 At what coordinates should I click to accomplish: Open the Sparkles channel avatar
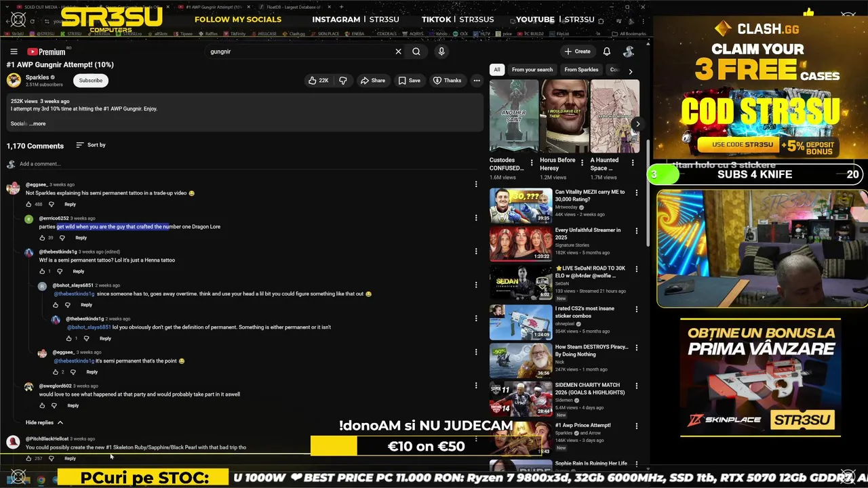tap(14, 80)
